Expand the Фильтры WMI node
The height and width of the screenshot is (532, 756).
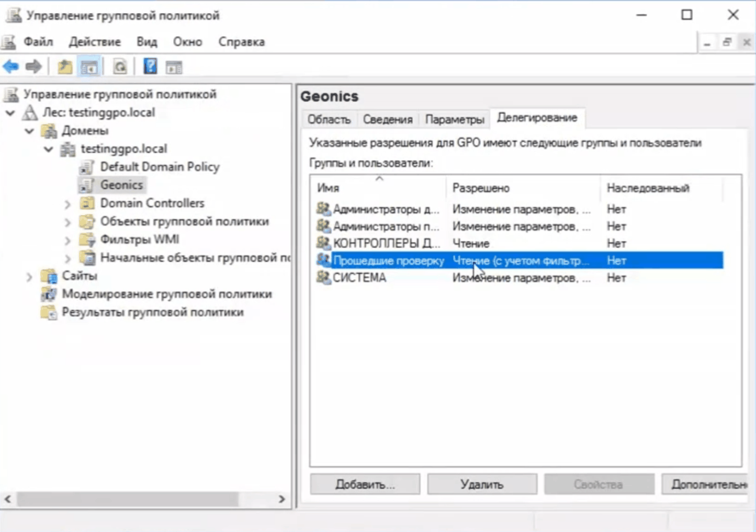coord(67,241)
